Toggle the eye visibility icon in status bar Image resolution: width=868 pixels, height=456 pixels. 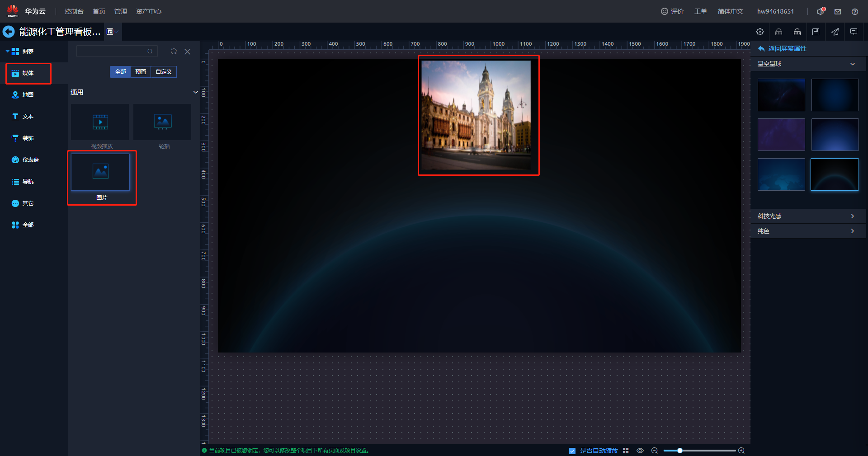tap(640, 451)
